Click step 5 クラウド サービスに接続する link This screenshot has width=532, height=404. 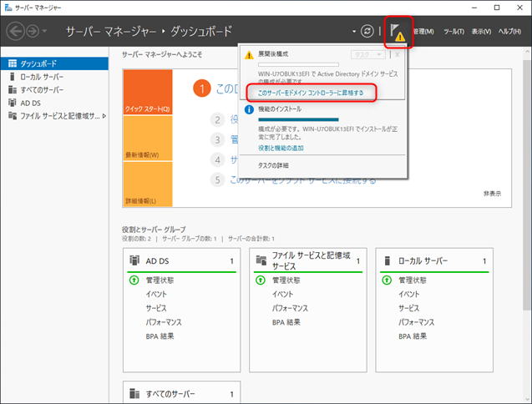pyautogui.click(x=303, y=180)
